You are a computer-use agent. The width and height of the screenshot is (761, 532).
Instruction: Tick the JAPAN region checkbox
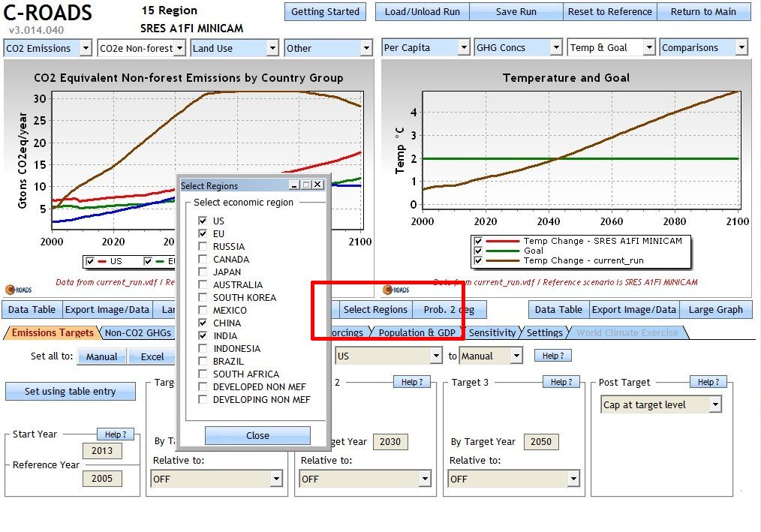203,272
